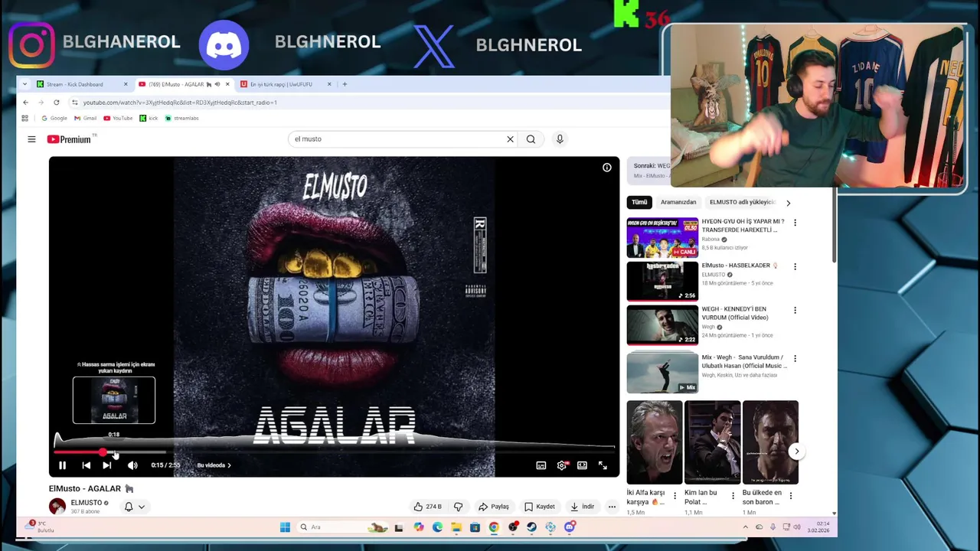
Task: Mute the player volume
Action: (x=132, y=465)
